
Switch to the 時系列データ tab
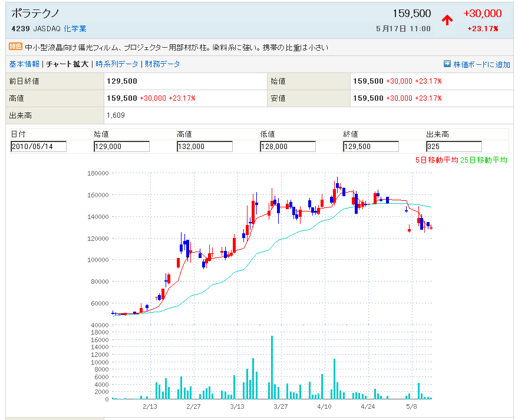[x=117, y=64]
